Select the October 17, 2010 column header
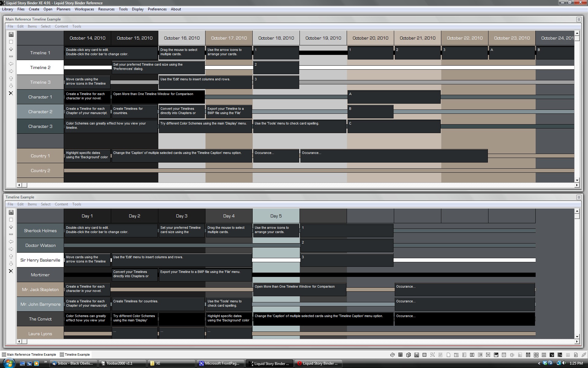 tap(229, 38)
